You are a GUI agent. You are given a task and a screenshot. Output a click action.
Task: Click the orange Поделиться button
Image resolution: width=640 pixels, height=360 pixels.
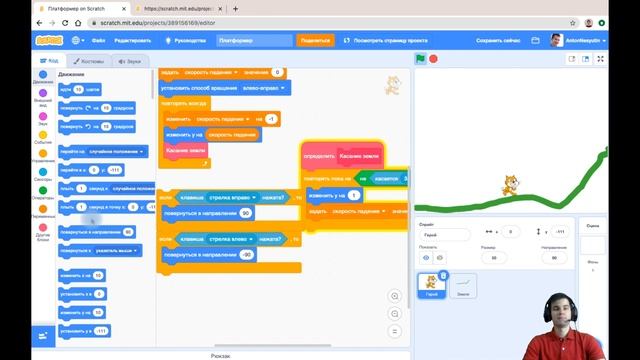[x=315, y=40]
